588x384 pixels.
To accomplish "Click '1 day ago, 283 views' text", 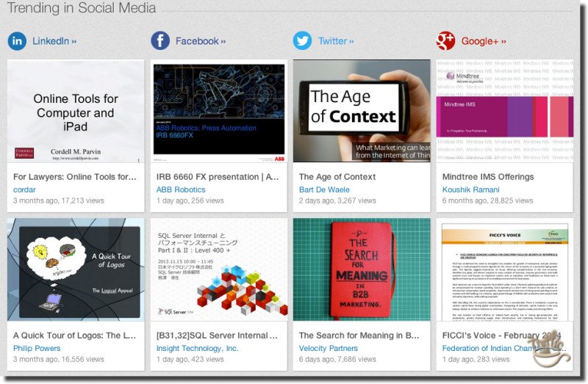I will point(476,359).
